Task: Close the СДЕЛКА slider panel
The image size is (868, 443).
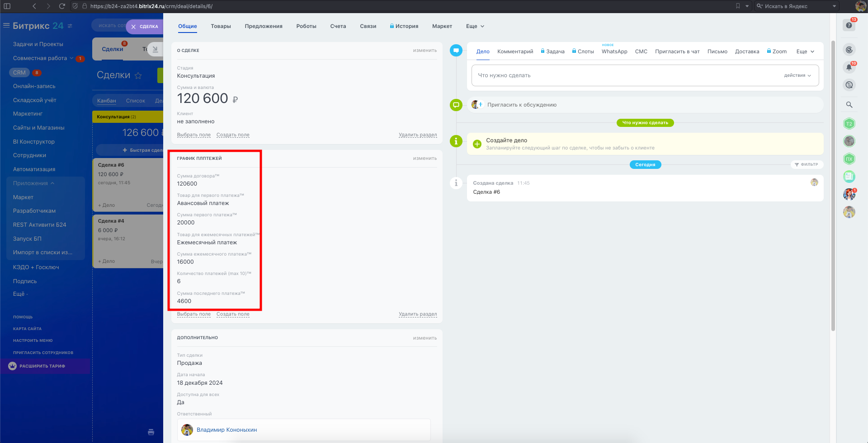Action: (133, 27)
